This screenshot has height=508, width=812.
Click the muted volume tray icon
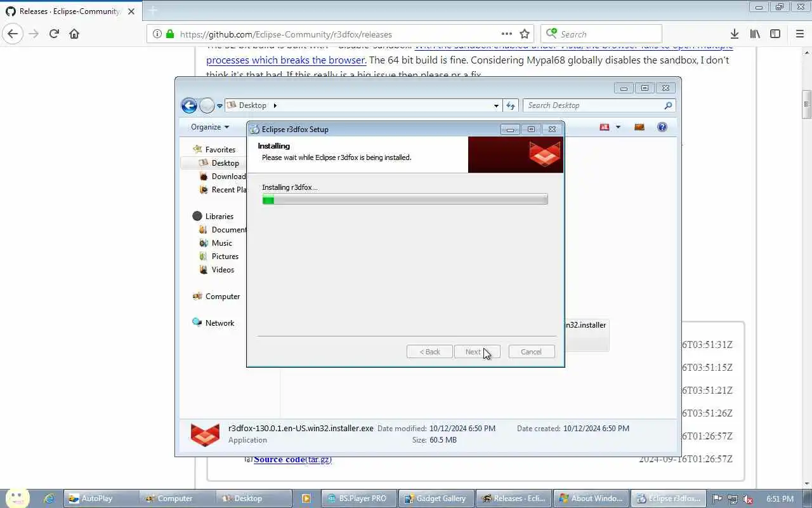click(x=748, y=499)
